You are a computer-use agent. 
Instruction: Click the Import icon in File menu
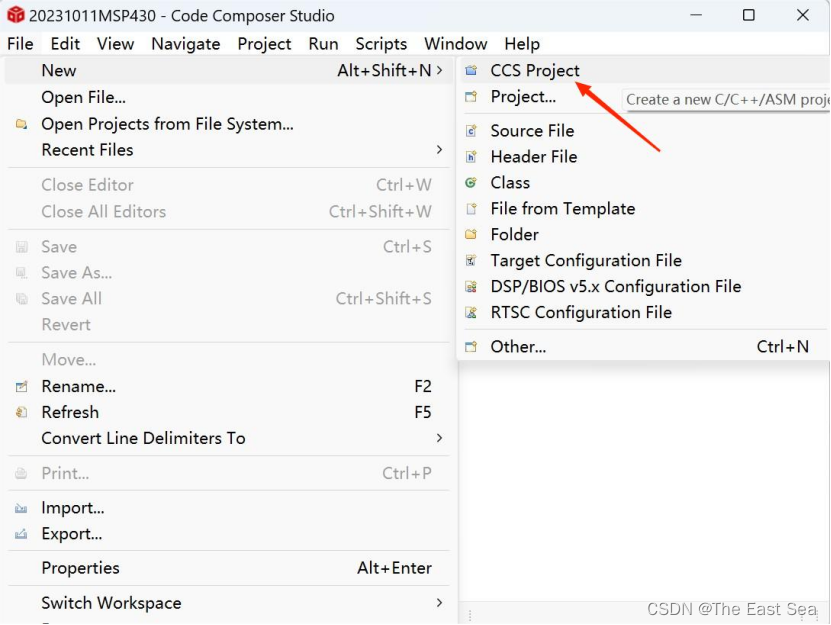pyautogui.click(x=22, y=508)
